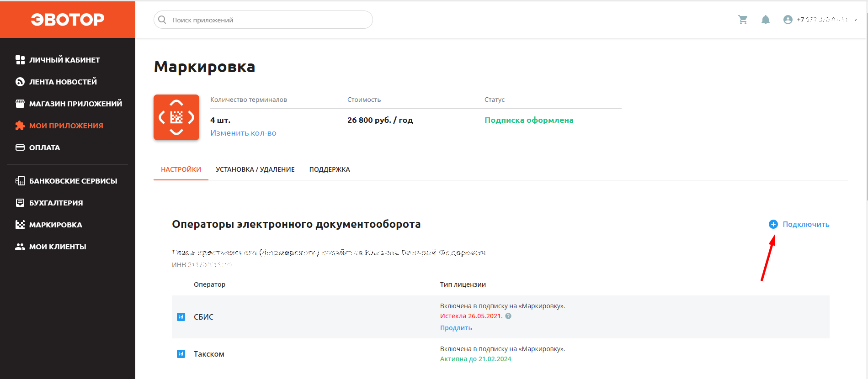Click the search magnifier icon

(x=162, y=20)
